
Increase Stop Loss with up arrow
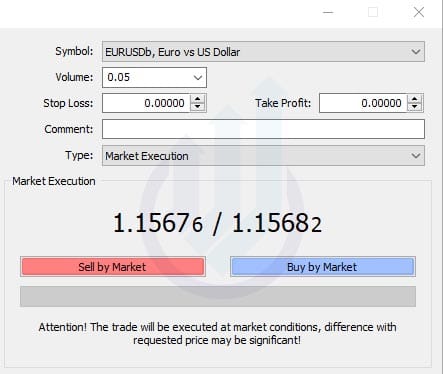click(198, 99)
